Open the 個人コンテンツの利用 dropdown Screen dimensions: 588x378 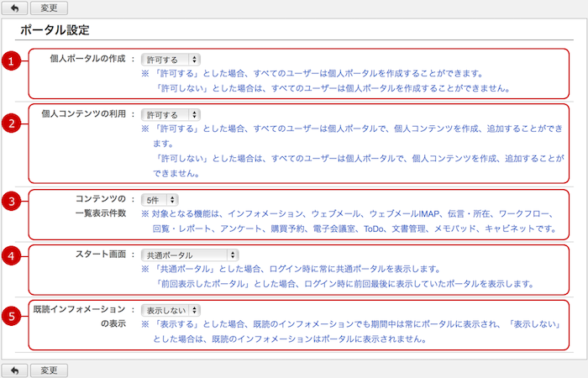[x=171, y=115]
